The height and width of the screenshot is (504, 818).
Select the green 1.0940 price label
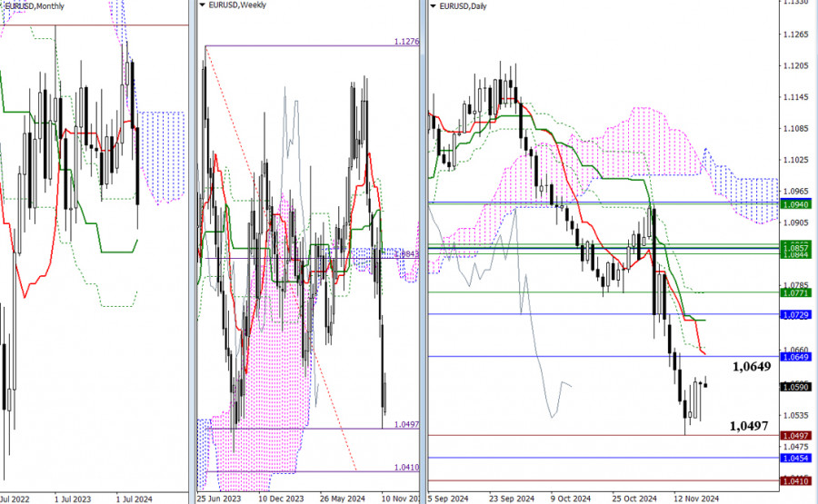(x=795, y=205)
